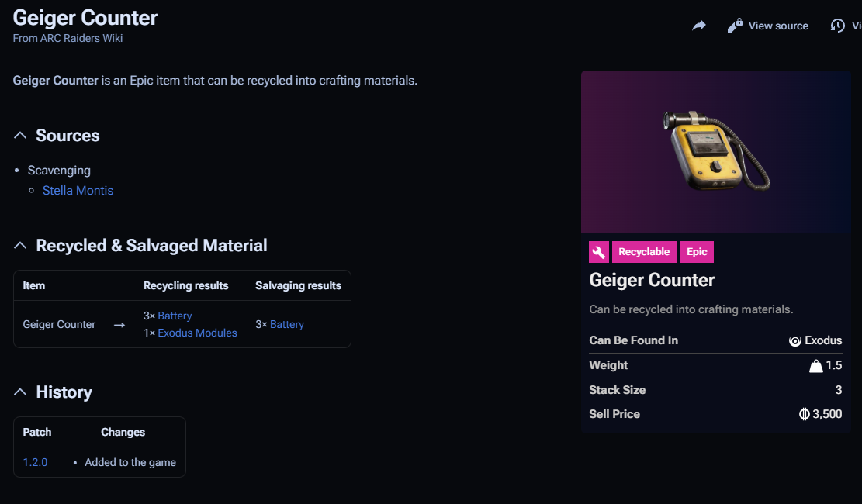Open patch 1.2.0 link

click(35, 462)
